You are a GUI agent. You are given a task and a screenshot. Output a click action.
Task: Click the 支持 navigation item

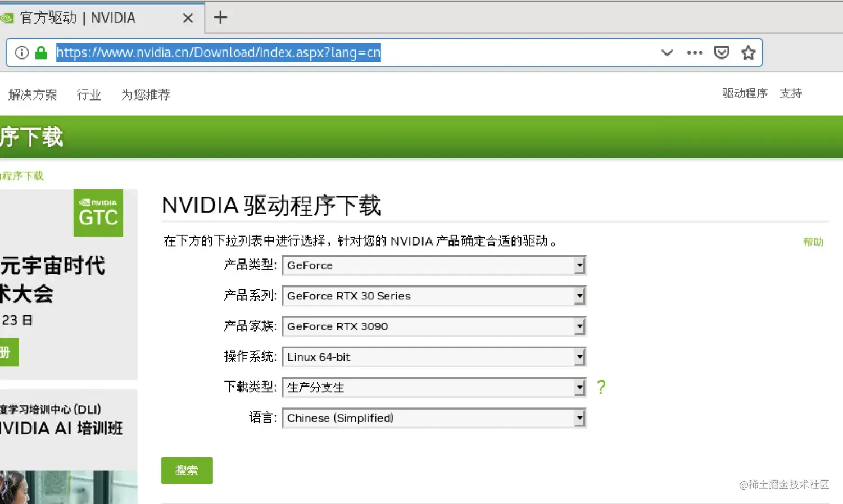791,93
